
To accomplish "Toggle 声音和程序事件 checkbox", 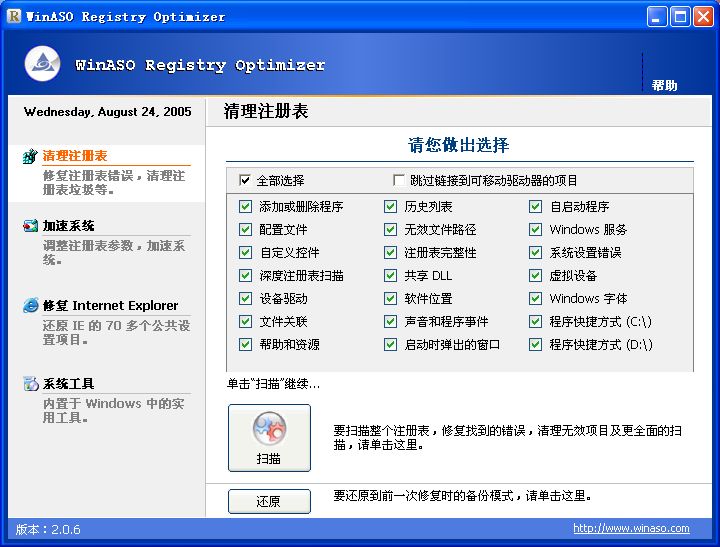I will tap(390, 321).
